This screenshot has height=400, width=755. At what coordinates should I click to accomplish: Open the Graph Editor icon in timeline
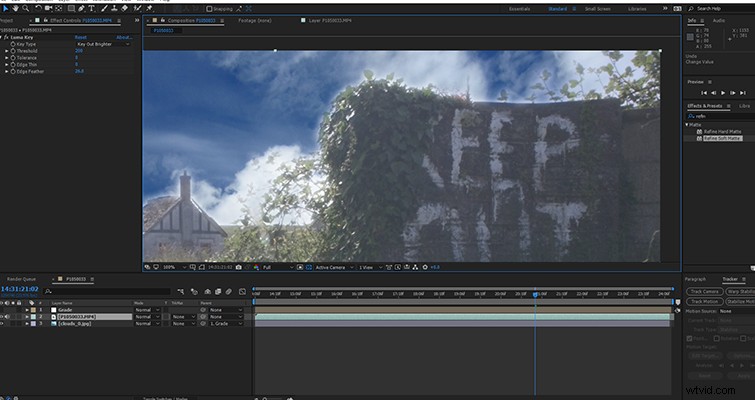[242, 292]
